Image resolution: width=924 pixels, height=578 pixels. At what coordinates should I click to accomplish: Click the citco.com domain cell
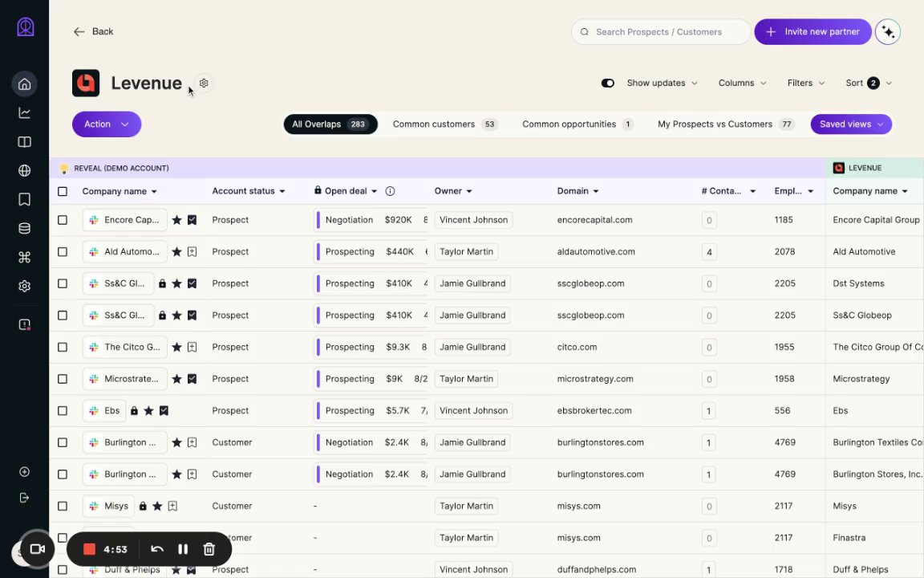(x=577, y=348)
